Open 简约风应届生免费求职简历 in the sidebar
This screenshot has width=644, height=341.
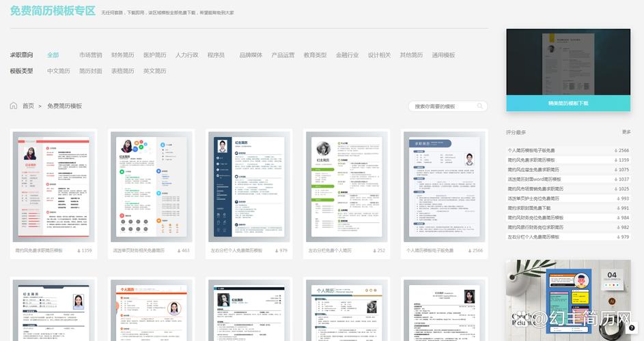[x=533, y=170]
